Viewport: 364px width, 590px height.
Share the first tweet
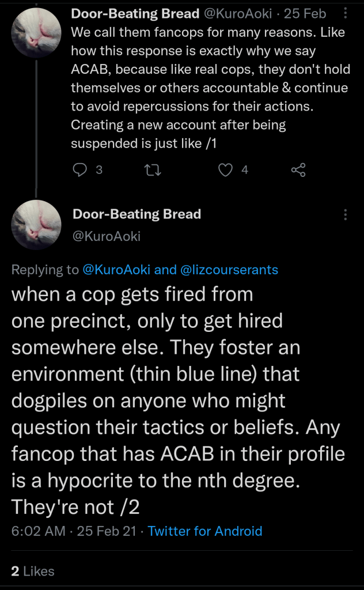click(x=298, y=170)
